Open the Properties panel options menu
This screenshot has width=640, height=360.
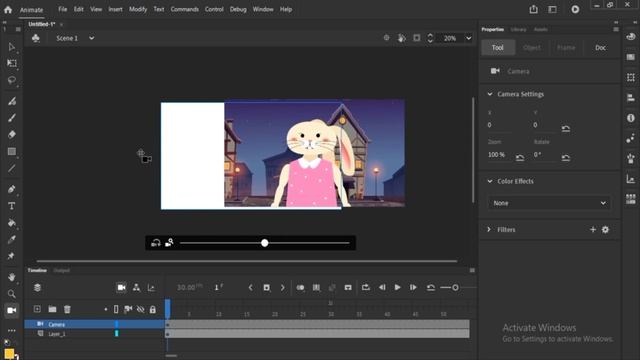(616, 29)
